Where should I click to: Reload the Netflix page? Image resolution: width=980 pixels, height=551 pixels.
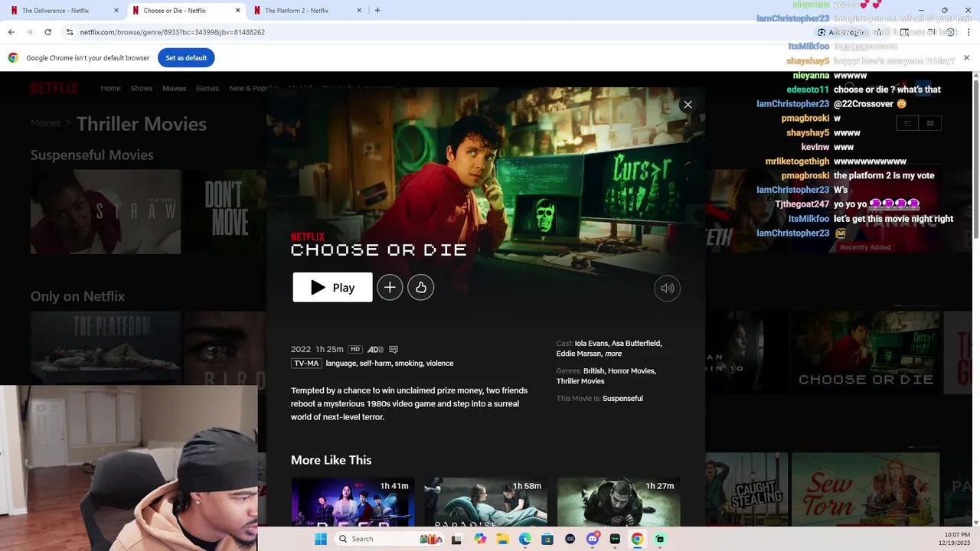coord(47,32)
